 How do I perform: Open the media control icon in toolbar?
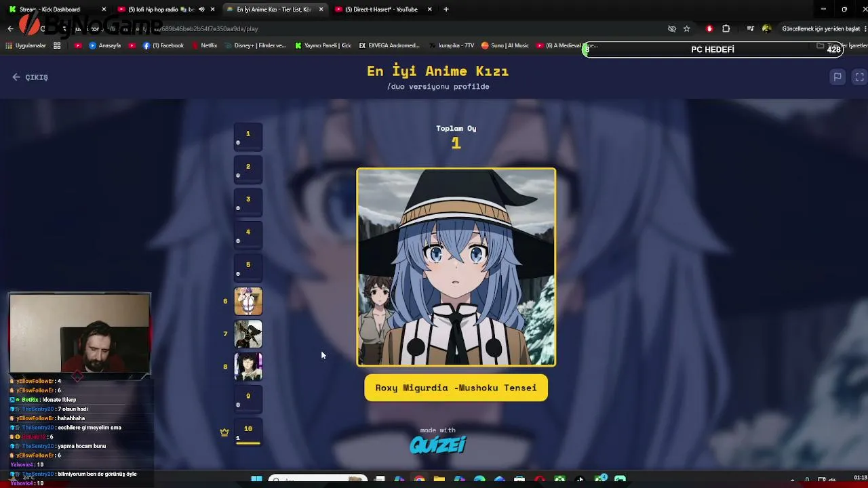tap(750, 29)
